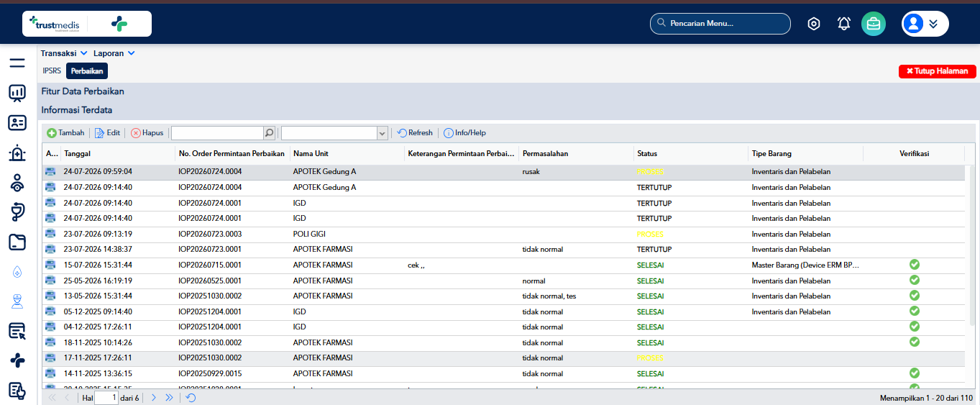Click the Hapus delete button
Image resolution: width=980 pixels, height=405 pixels.
[x=147, y=133]
